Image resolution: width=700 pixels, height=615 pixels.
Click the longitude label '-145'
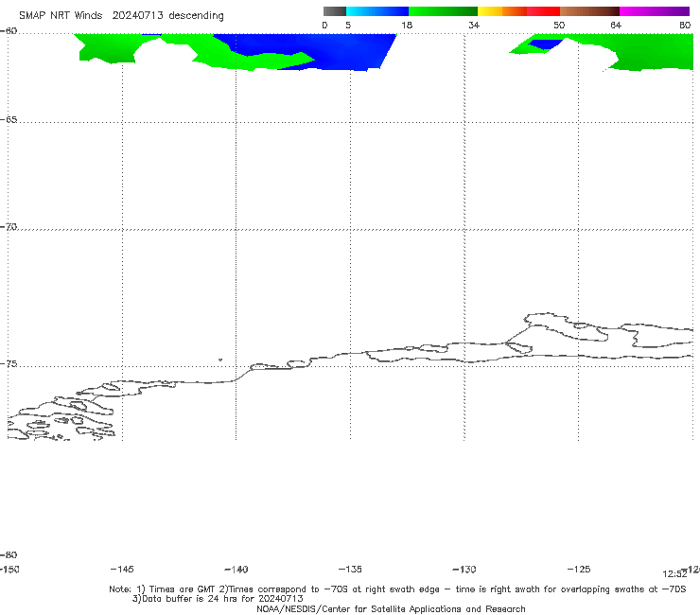[122, 569]
